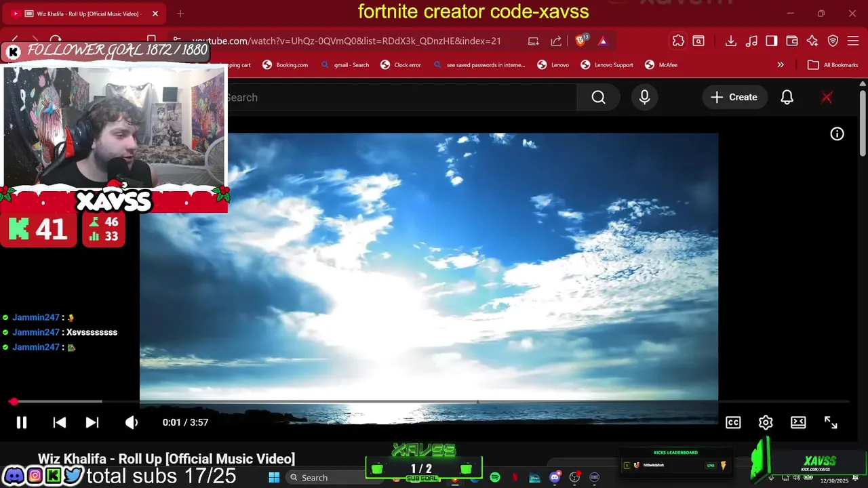Open Brave Rewards triangle icon
The image size is (868, 488).
click(x=603, y=41)
